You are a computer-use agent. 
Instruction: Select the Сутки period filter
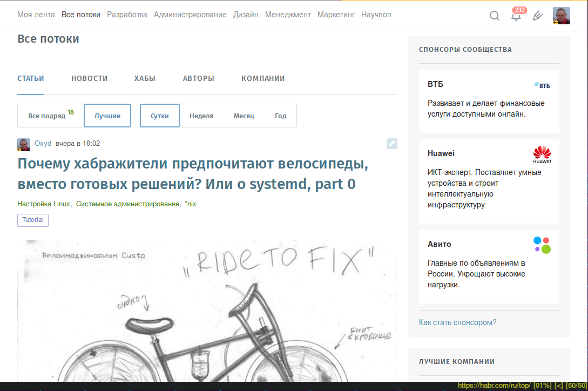click(160, 116)
